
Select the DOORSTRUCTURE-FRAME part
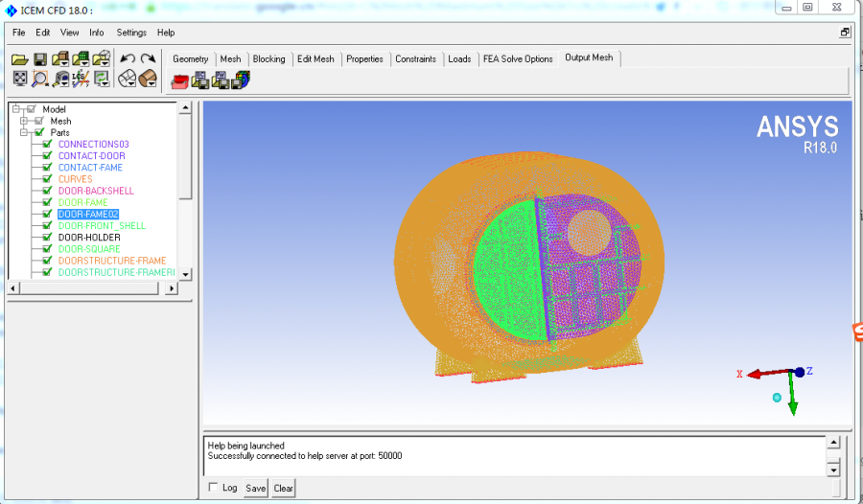tap(112, 261)
